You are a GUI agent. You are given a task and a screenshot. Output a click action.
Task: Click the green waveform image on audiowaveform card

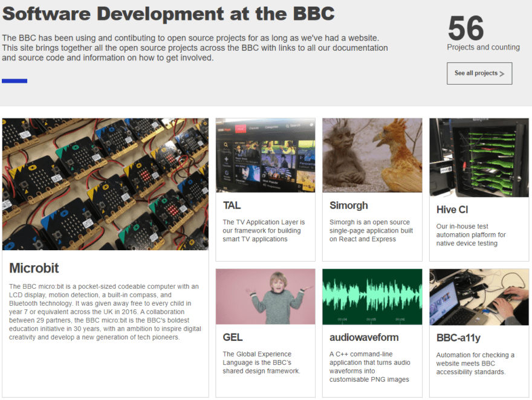(372, 297)
